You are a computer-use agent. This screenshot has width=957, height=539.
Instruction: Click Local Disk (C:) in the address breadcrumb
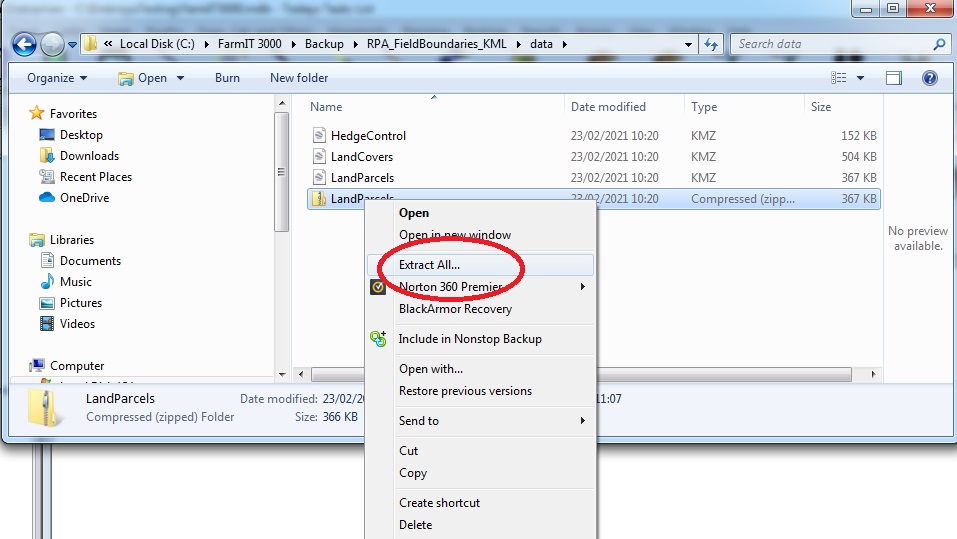(x=157, y=44)
